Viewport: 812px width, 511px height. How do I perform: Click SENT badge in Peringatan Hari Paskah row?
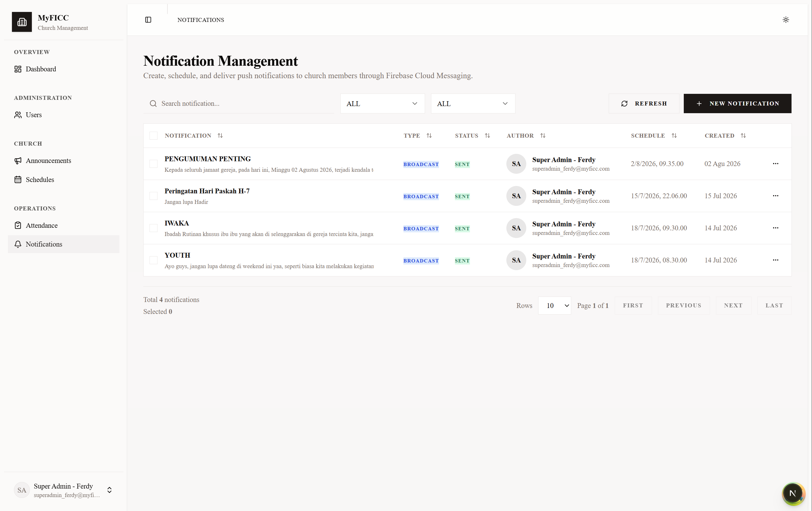[x=462, y=196]
